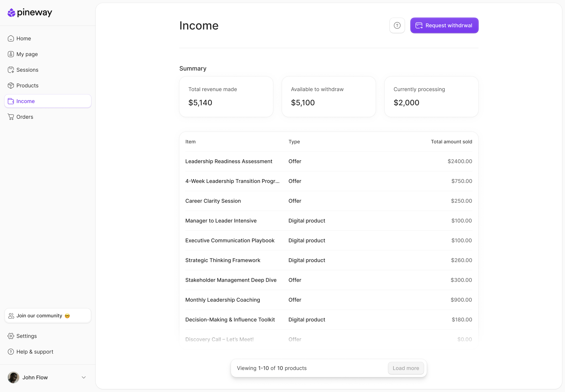Image resolution: width=565 pixels, height=392 pixels.
Task: Click the Load more button
Action: (x=406, y=368)
